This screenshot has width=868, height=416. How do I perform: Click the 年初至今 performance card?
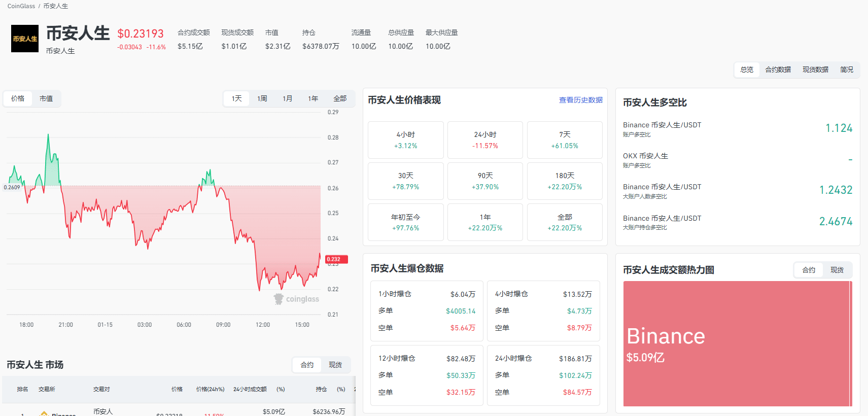pyautogui.click(x=406, y=222)
